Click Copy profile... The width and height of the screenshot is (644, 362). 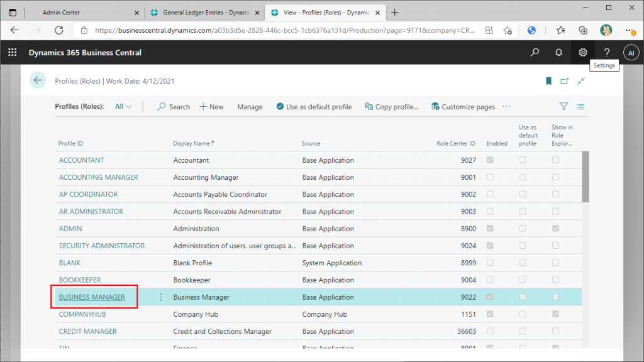point(392,107)
